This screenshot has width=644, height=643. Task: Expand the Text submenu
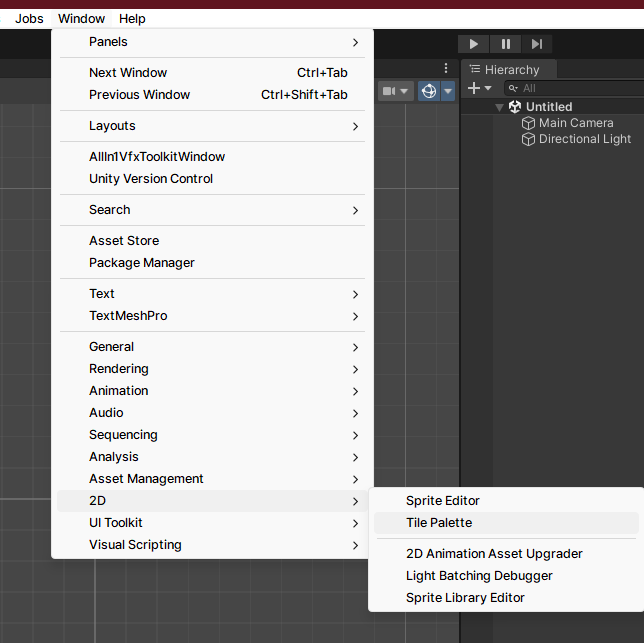point(212,294)
